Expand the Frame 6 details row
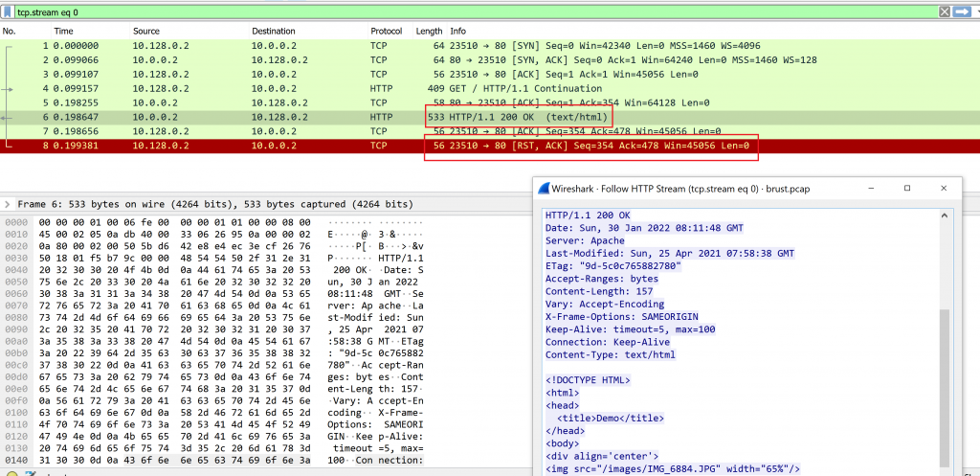Screen dimensions: 980x476 (x=7, y=204)
